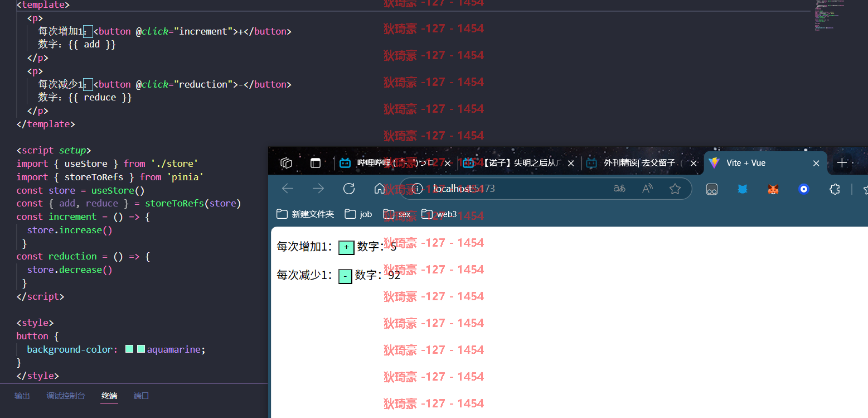
Task: Click the + increment button on page
Action: coord(346,247)
